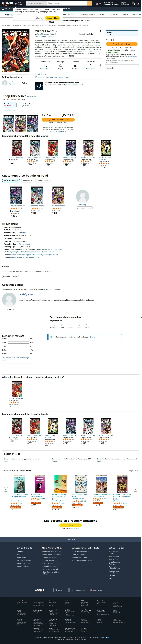
Task: Close the book shopping rating survey
Action: click(141, 317)
